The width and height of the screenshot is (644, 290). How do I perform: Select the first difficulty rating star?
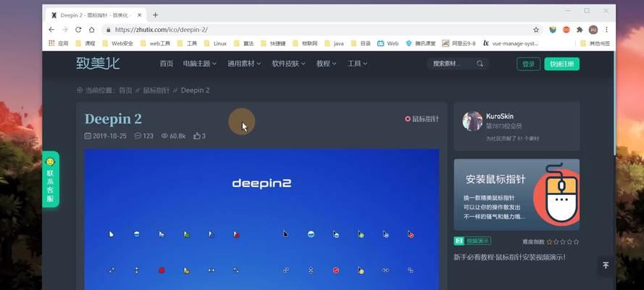(550, 242)
